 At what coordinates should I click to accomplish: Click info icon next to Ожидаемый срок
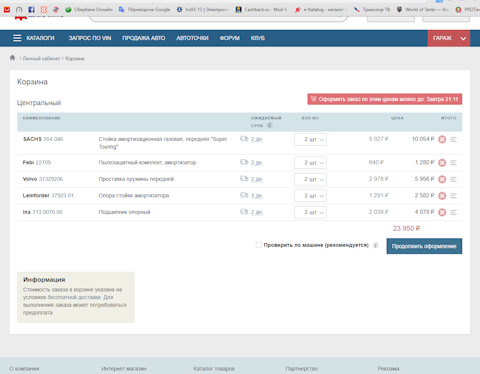(x=269, y=125)
